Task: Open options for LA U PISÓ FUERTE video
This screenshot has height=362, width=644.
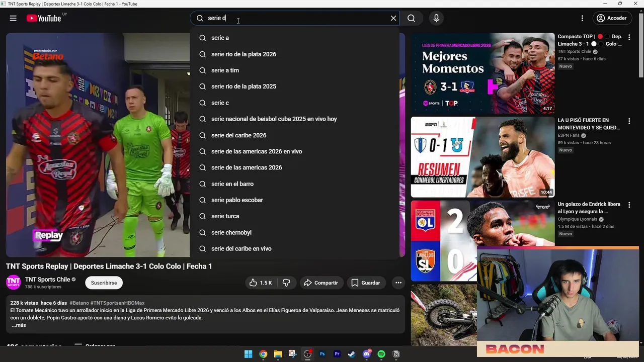Action: (x=629, y=121)
